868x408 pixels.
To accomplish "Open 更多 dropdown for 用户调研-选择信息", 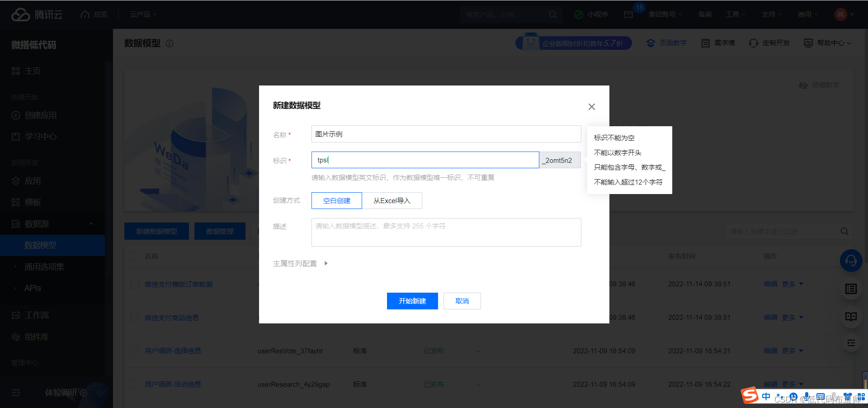I will point(793,351).
